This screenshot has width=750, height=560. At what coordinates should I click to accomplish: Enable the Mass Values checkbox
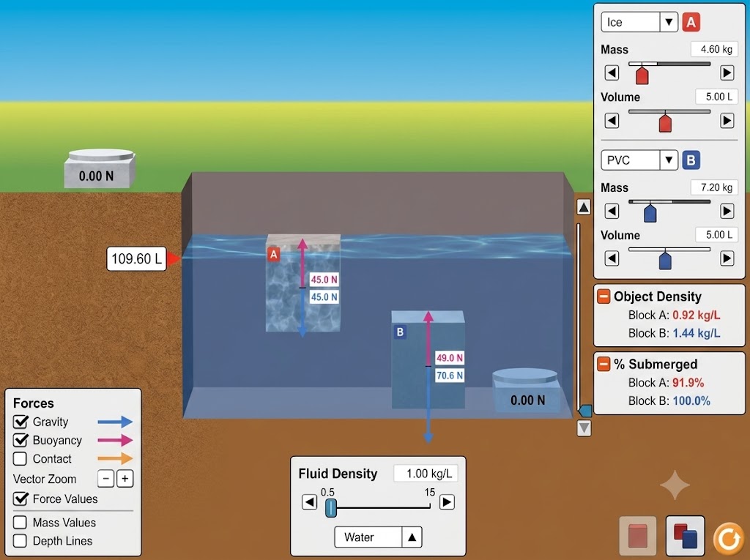(20, 522)
